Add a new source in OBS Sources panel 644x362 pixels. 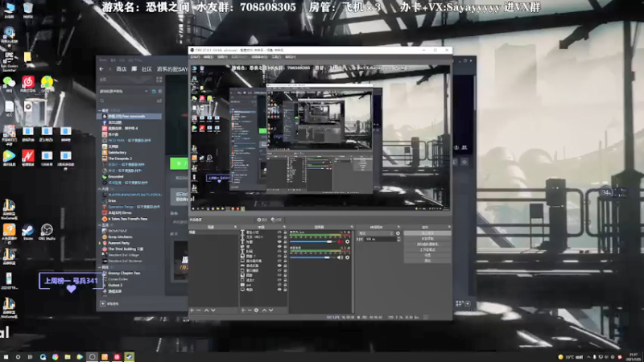(243, 311)
